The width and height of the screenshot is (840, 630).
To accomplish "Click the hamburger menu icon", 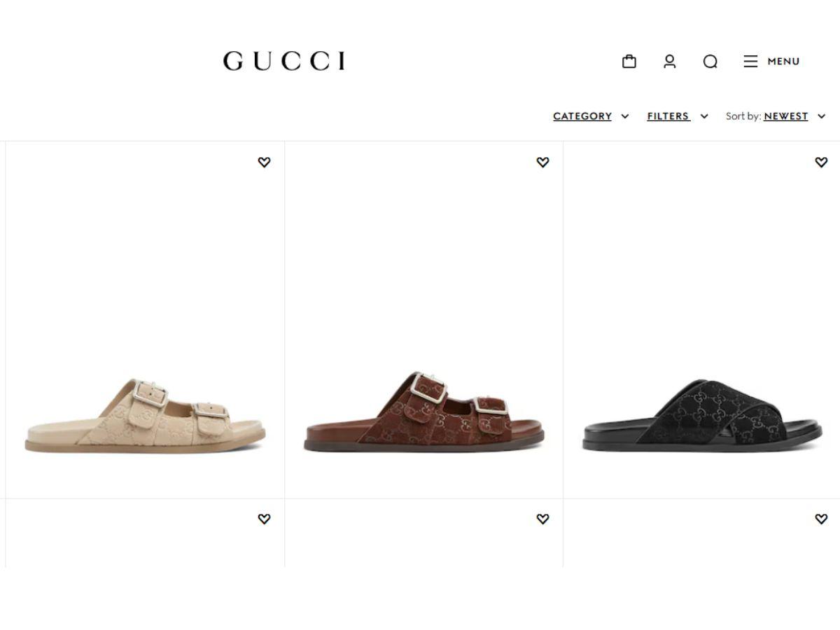I will (750, 62).
